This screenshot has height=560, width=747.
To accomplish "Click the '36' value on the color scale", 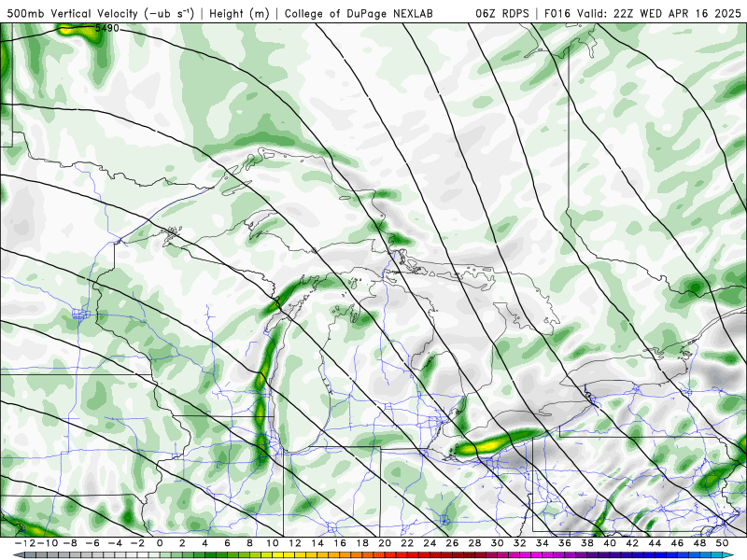I will [x=565, y=543].
